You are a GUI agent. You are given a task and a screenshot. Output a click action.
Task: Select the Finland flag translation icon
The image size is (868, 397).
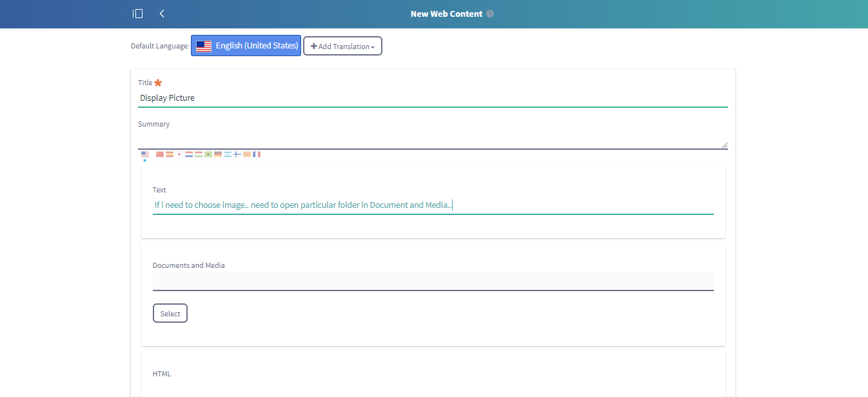(x=237, y=154)
